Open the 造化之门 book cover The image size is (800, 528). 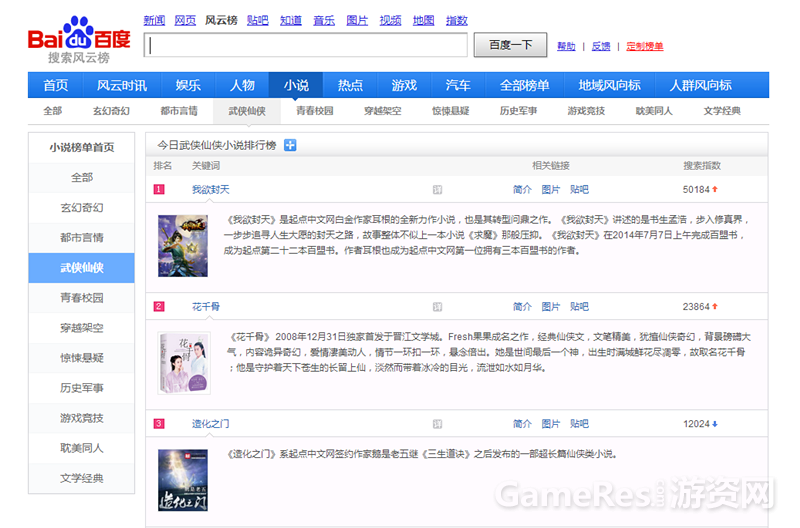[183, 480]
